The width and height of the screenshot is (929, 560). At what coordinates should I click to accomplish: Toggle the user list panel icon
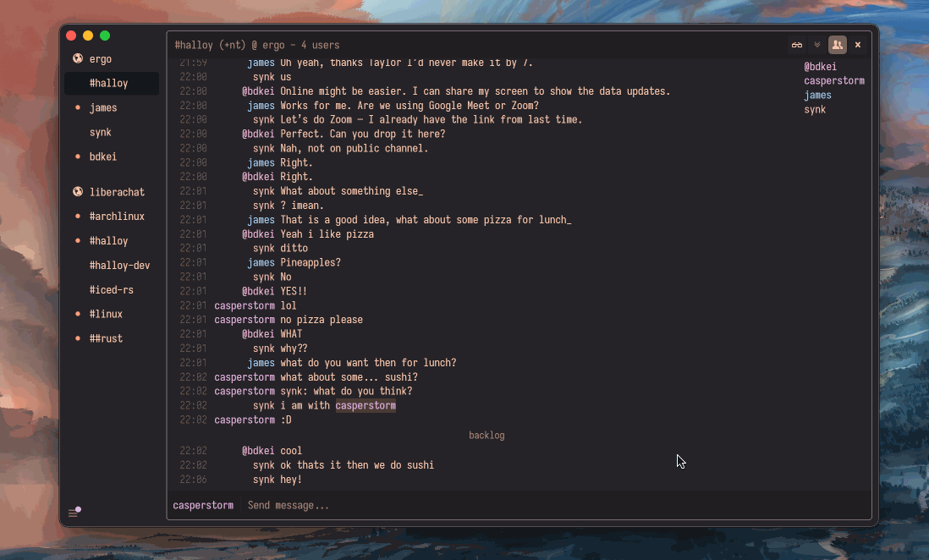[x=837, y=45]
